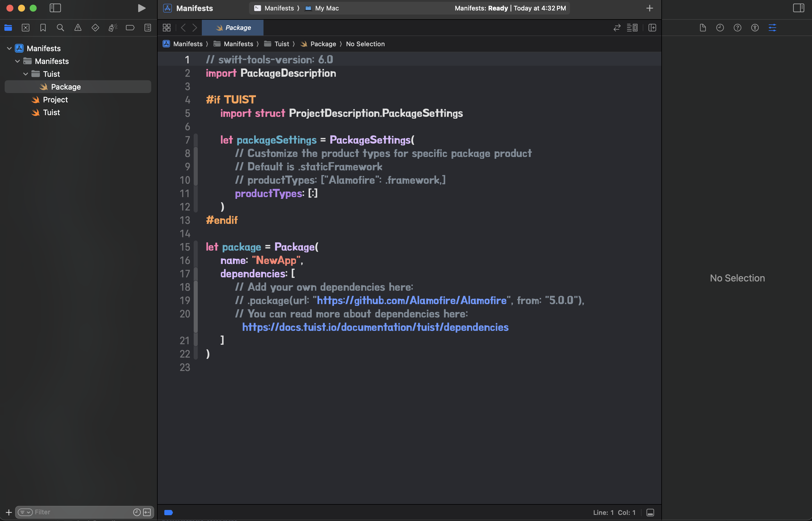
Task: Open the related items grid menu
Action: point(166,28)
